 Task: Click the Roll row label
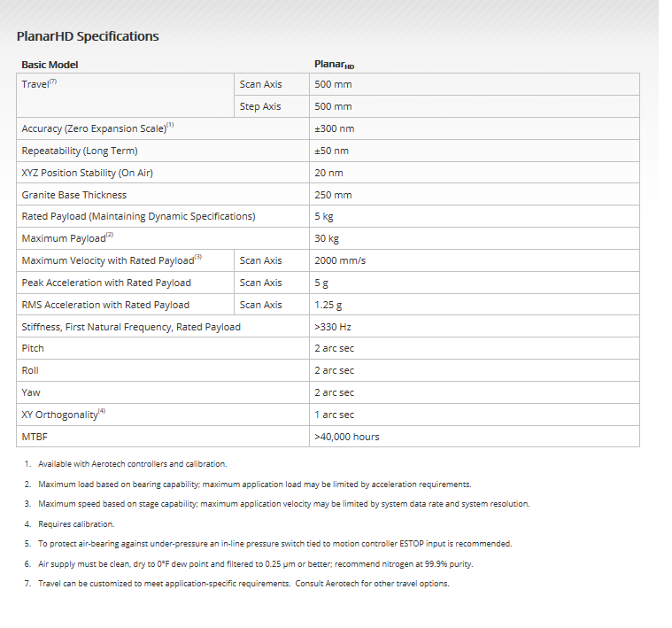(x=30, y=370)
